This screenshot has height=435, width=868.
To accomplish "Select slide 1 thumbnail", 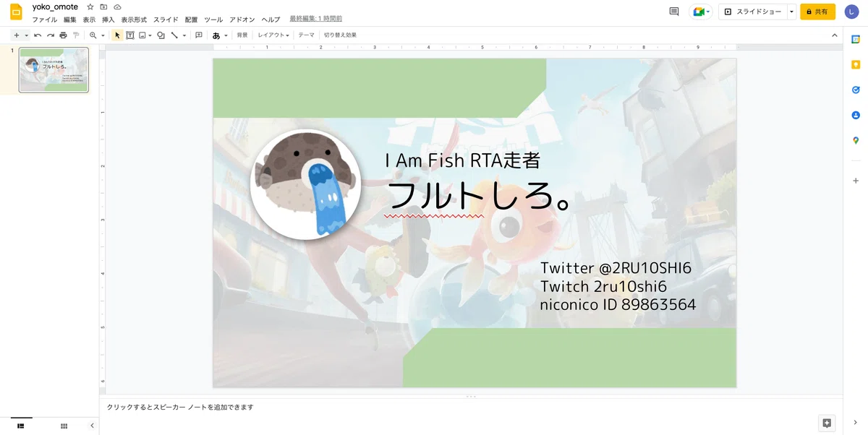I will click(54, 70).
